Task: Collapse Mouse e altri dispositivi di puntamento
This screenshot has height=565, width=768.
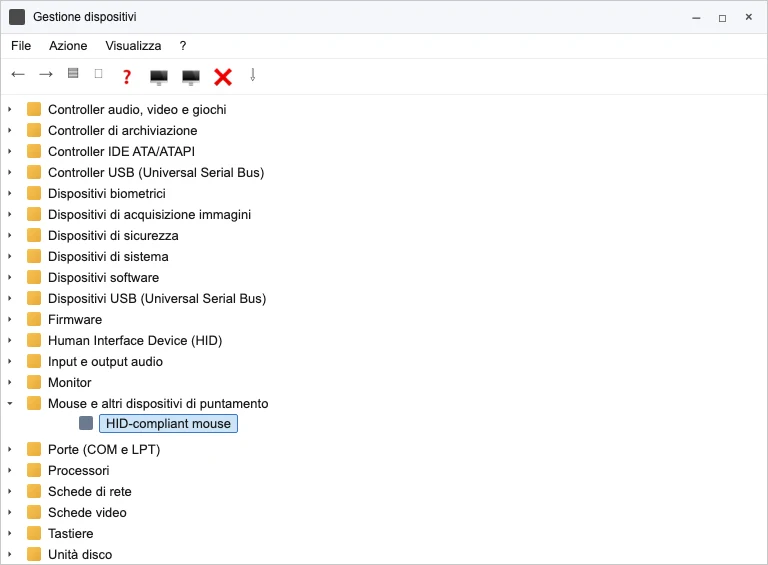Action: point(10,403)
